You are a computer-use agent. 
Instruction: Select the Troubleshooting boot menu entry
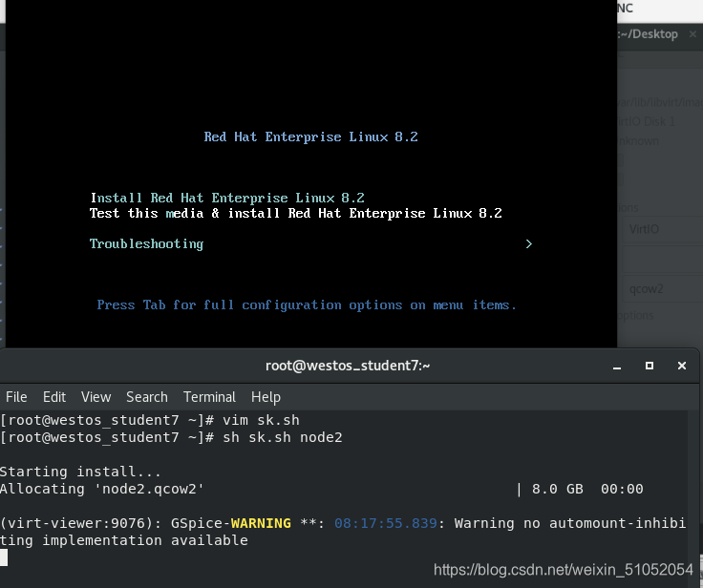click(146, 243)
